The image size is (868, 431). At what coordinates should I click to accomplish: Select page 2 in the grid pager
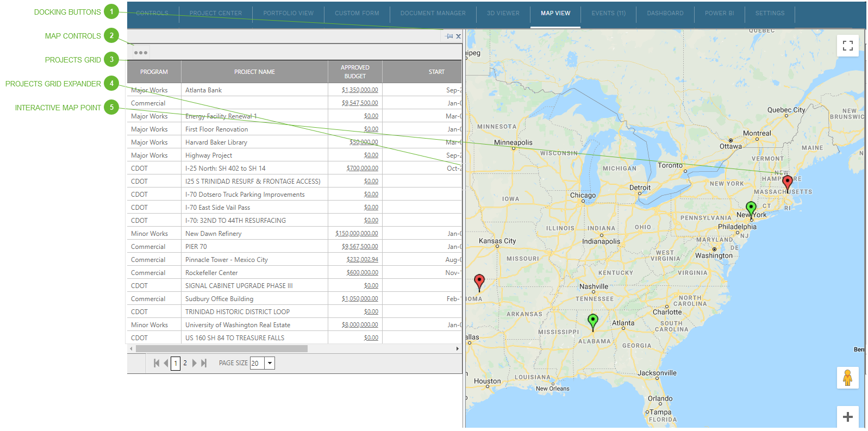click(x=185, y=363)
